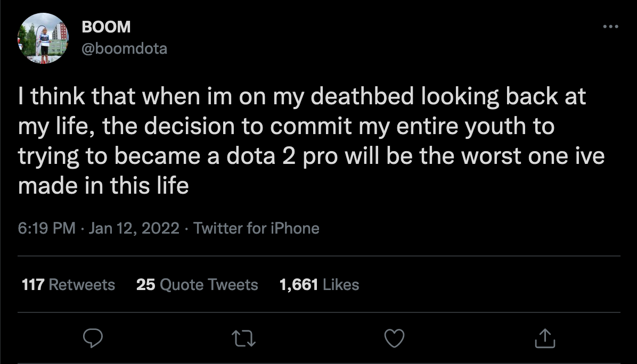The height and width of the screenshot is (364, 637).
Task: Click the tweet's first line about deathbed
Action: (x=302, y=96)
